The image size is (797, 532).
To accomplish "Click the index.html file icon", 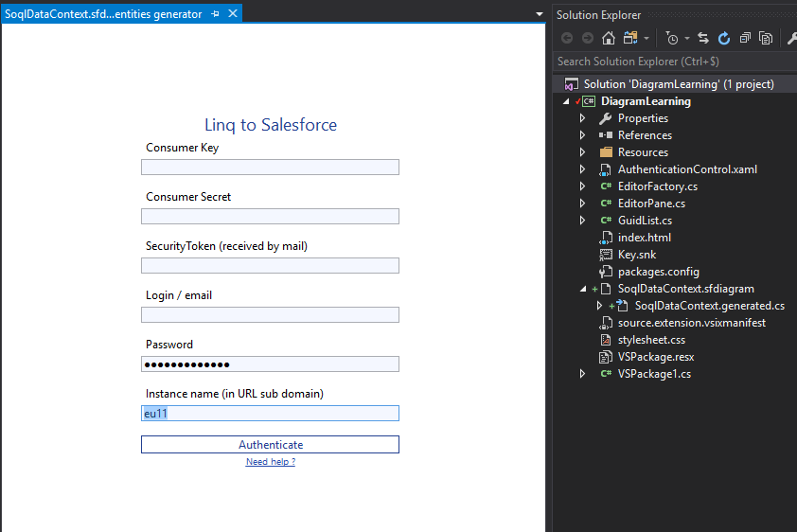I will [x=606, y=238].
